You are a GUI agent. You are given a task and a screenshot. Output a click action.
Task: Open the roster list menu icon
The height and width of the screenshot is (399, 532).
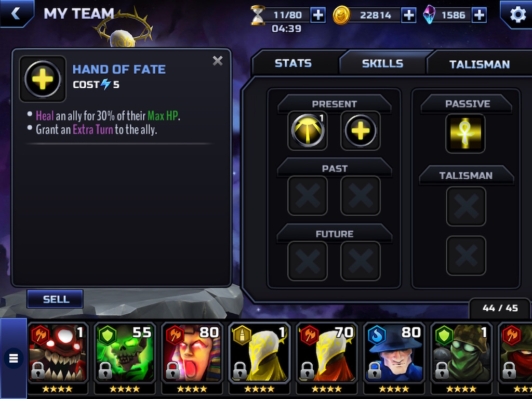[x=14, y=358]
